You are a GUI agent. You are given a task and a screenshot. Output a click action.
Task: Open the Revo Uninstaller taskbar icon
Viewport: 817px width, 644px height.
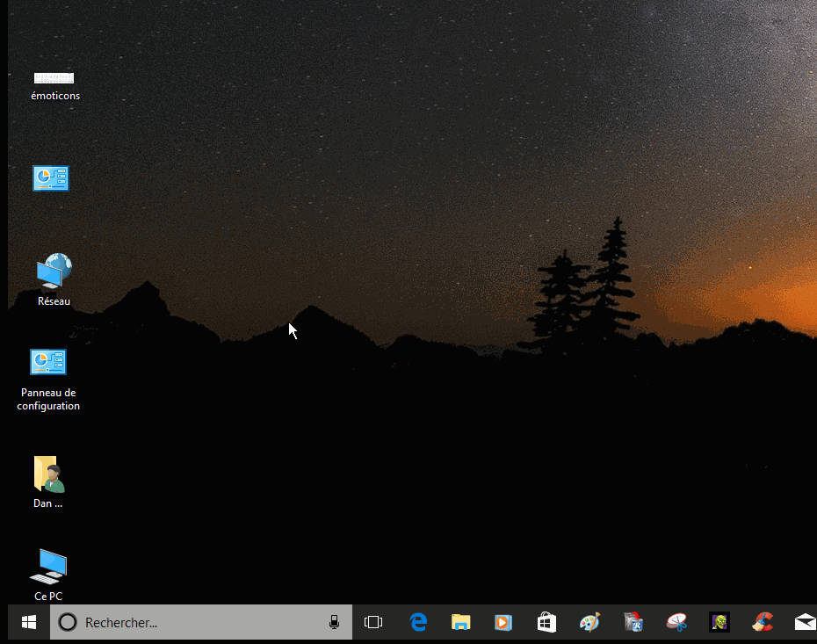(633, 622)
